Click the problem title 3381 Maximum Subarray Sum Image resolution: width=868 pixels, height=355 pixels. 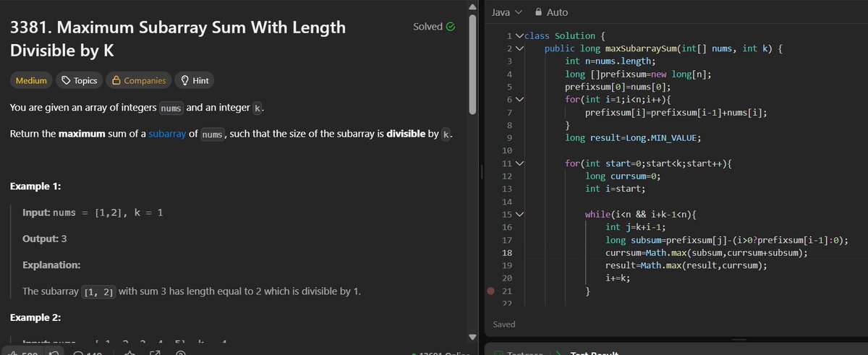pos(177,40)
